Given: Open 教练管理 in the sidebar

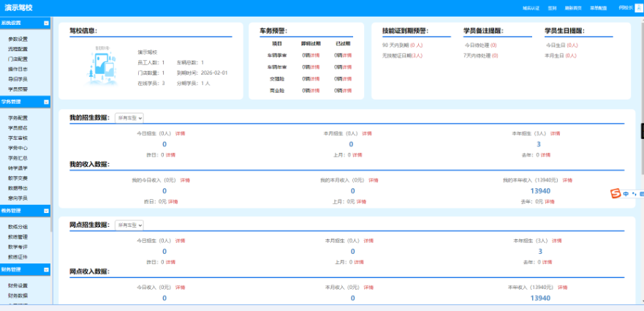Looking at the screenshot, I should point(18,237).
